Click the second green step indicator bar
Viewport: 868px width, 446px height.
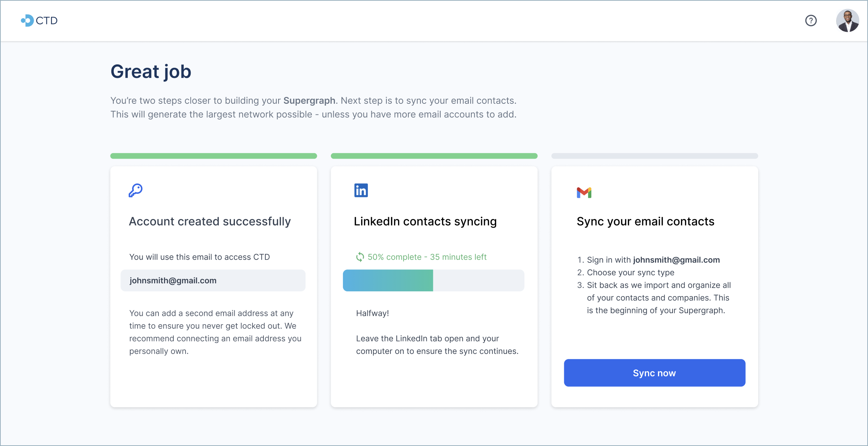(x=434, y=156)
